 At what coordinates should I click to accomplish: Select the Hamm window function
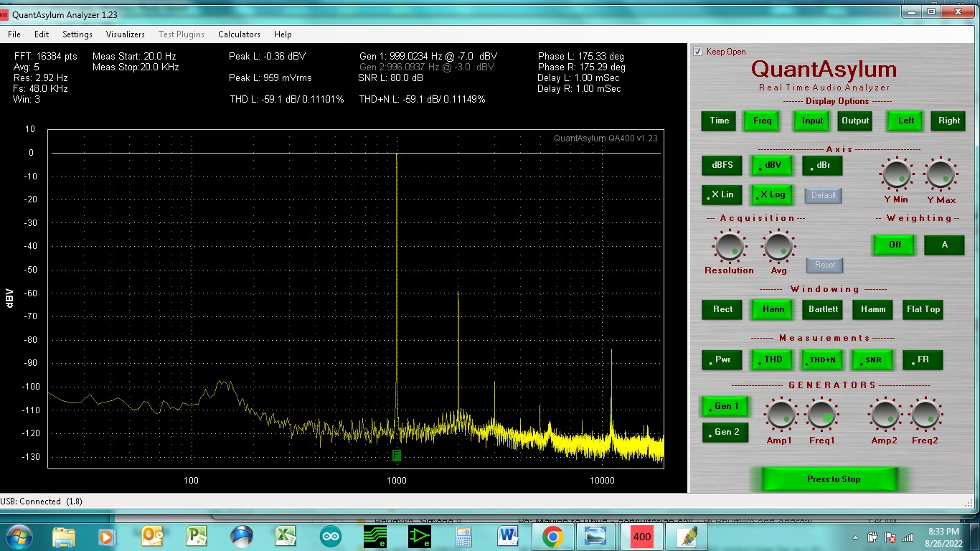[872, 309]
